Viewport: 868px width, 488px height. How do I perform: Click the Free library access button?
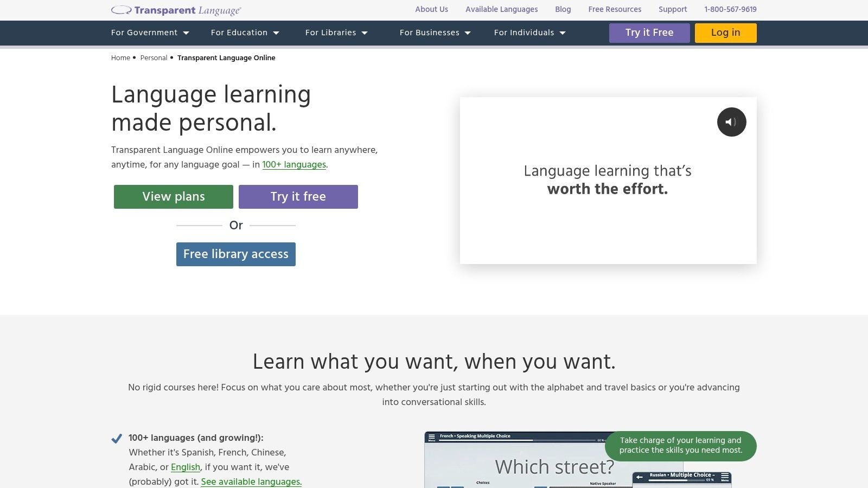coord(236,254)
